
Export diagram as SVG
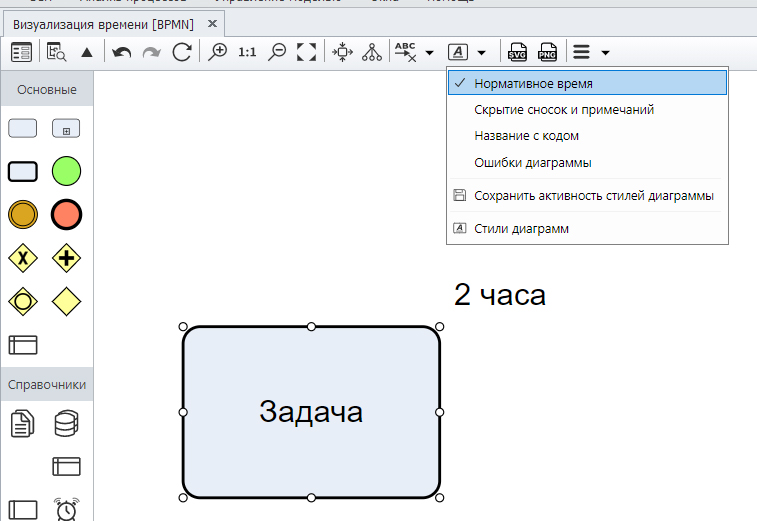click(x=517, y=51)
